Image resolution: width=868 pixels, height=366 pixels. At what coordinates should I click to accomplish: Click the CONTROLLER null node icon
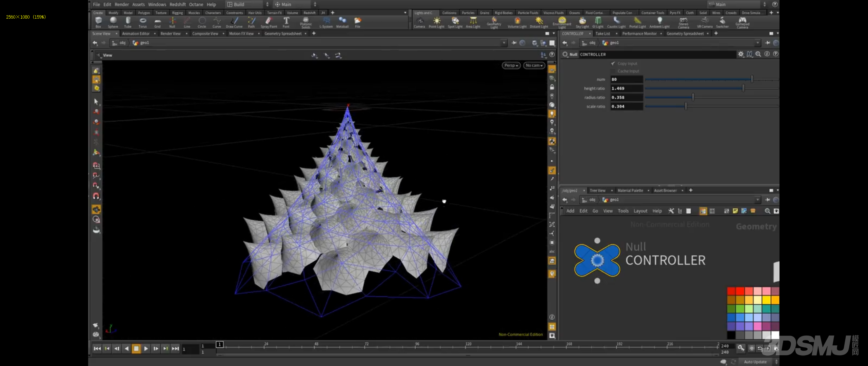tap(597, 260)
